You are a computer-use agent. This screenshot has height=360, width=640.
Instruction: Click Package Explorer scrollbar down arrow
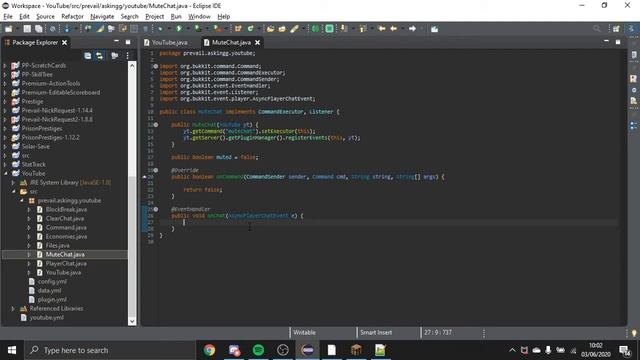click(x=132, y=321)
